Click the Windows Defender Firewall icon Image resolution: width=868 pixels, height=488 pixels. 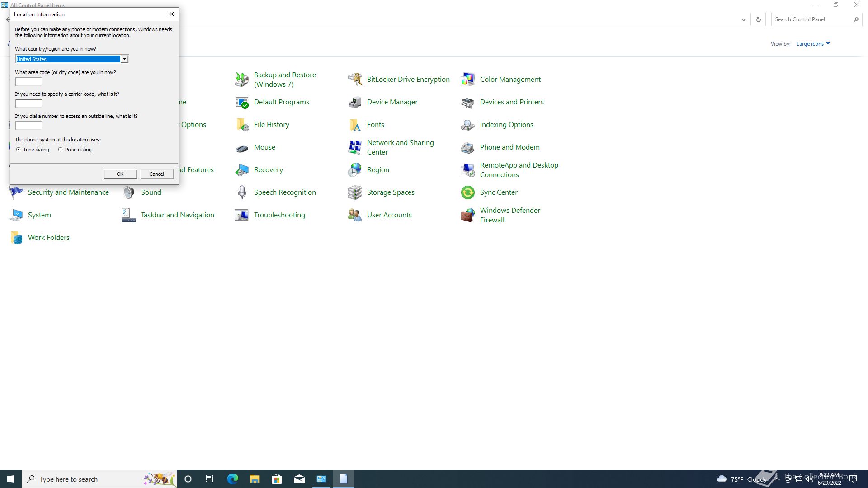467,215
